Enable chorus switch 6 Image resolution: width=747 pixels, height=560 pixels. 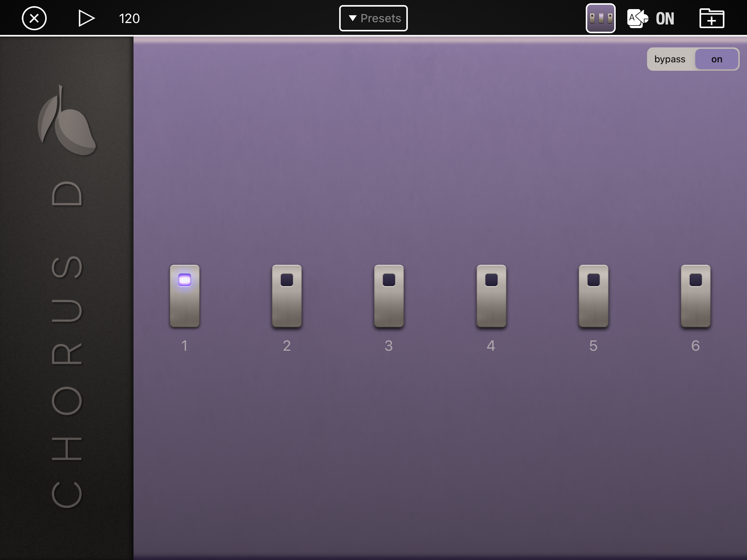click(696, 296)
